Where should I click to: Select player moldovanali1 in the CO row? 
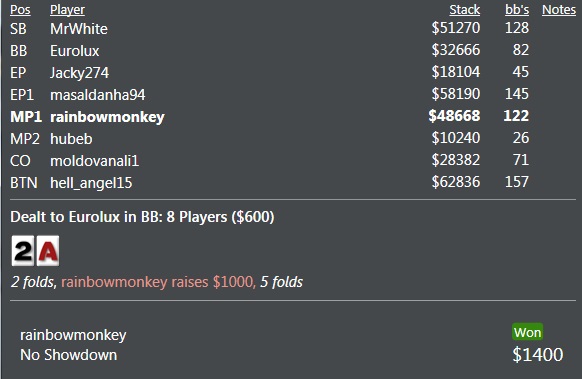click(x=95, y=161)
